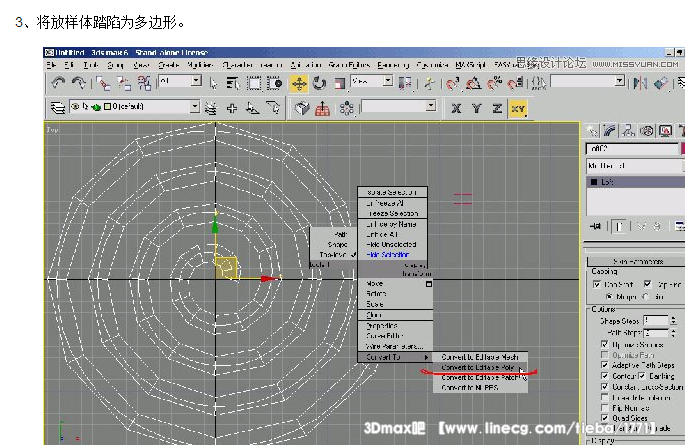
Task: Toggle the Constant Cross-Section checkbox
Action: pyautogui.click(x=605, y=387)
